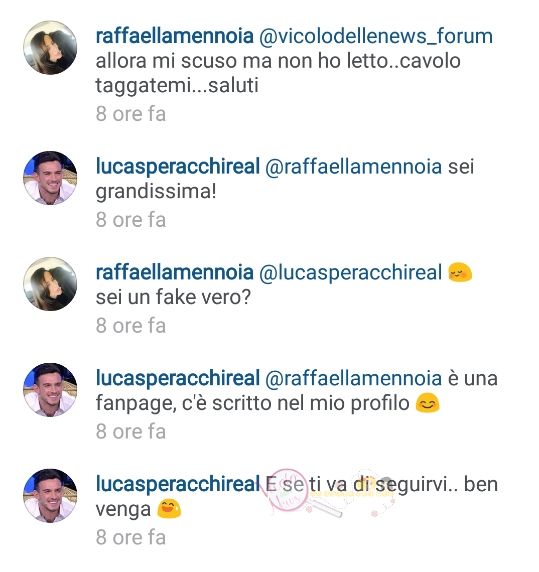Follow the @vicolodellenews_forum mention
Image resolution: width=539 pixels, height=572 pixels.
(x=376, y=37)
